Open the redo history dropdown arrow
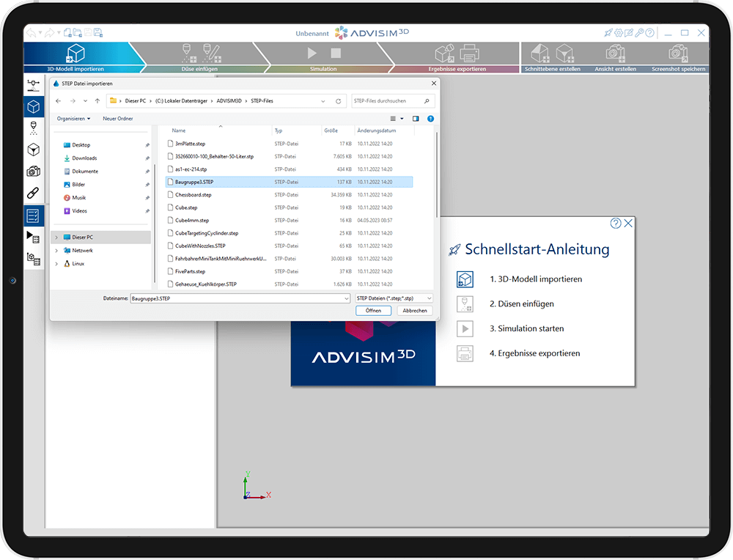The image size is (733, 560). (x=59, y=33)
